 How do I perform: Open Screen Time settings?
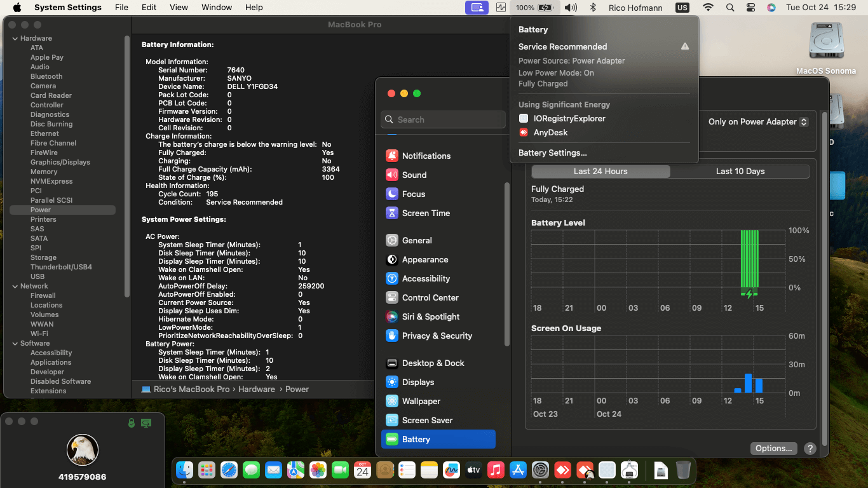tap(425, 213)
